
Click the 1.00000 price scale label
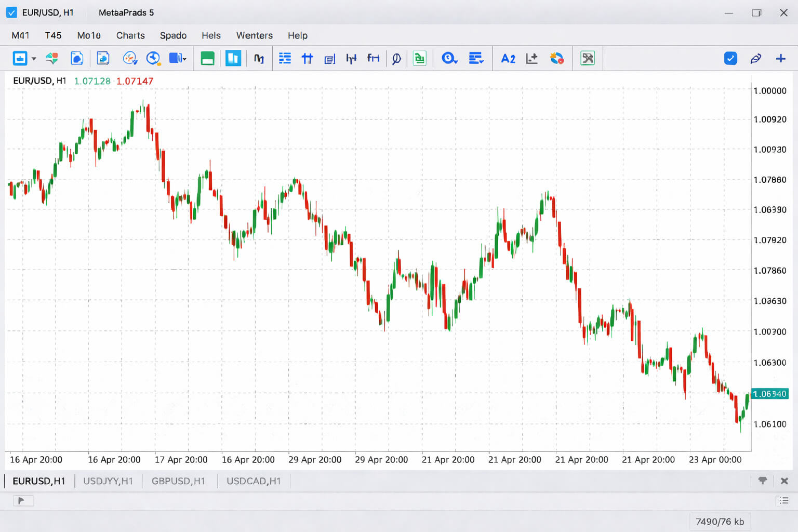click(770, 90)
